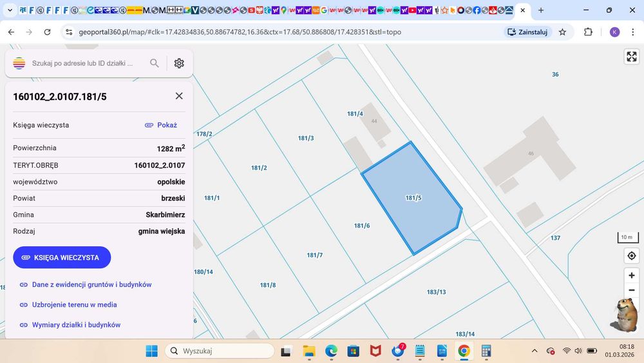Select parcel 181/4 on the map
The width and height of the screenshot is (644, 363).
355,114
